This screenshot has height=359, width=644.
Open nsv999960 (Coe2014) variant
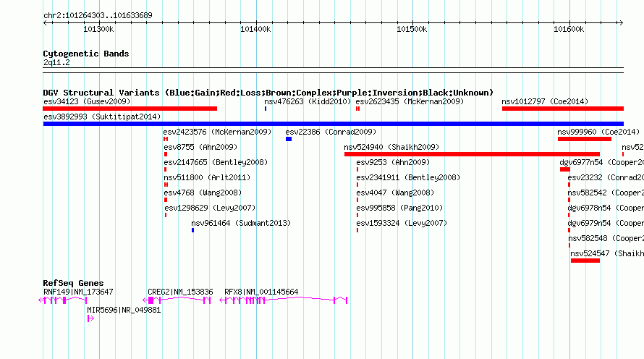tap(598, 132)
